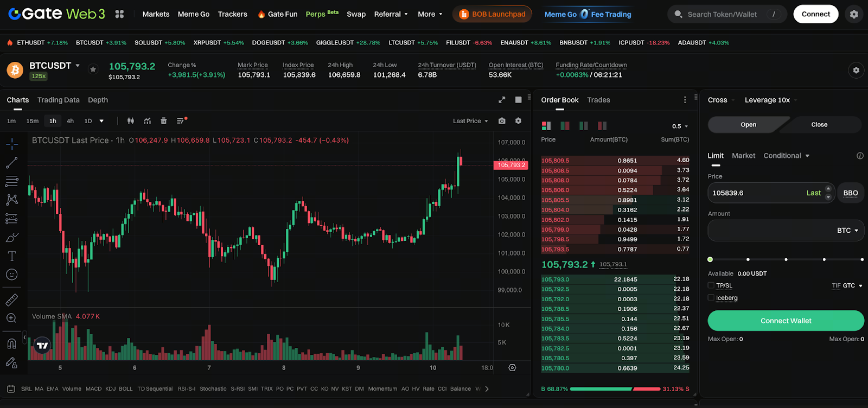This screenshot has width=868, height=408.
Task: Select the brush drawing tool
Action: pyautogui.click(x=12, y=237)
